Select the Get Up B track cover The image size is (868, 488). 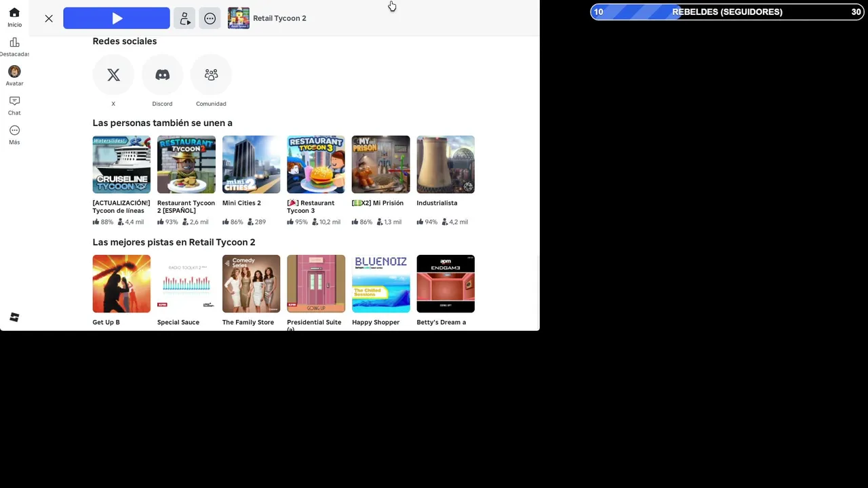[x=121, y=284]
